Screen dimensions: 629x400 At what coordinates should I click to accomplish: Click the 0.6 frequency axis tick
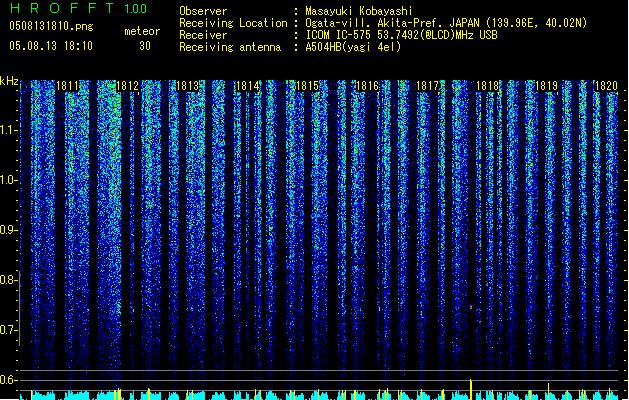8,380
